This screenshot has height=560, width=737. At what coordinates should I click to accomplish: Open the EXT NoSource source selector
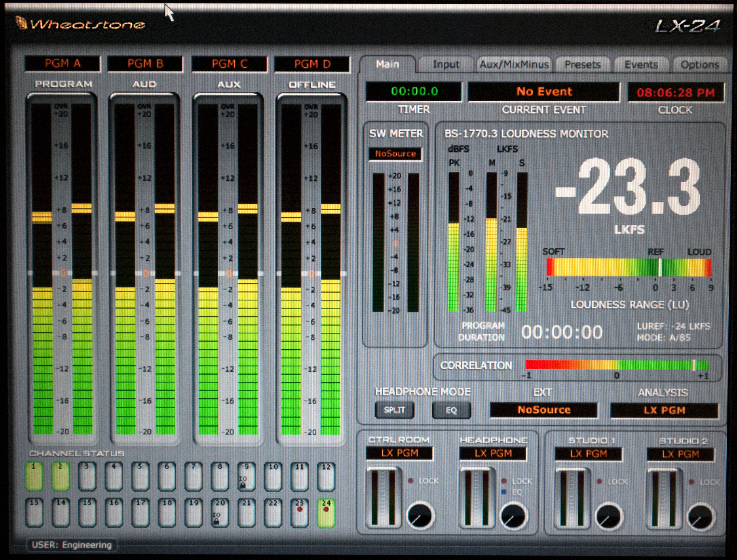pyautogui.click(x=544, y=410)
